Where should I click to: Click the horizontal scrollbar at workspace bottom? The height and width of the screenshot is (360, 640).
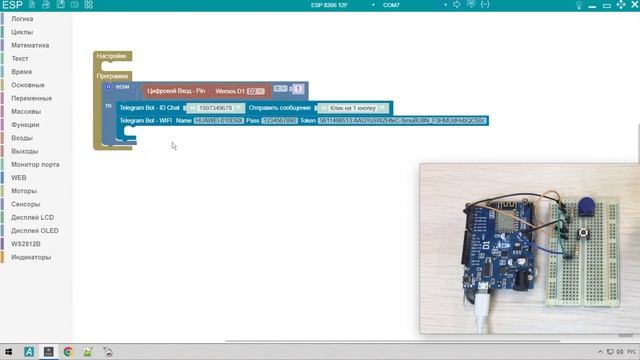[x=392, y=341]
